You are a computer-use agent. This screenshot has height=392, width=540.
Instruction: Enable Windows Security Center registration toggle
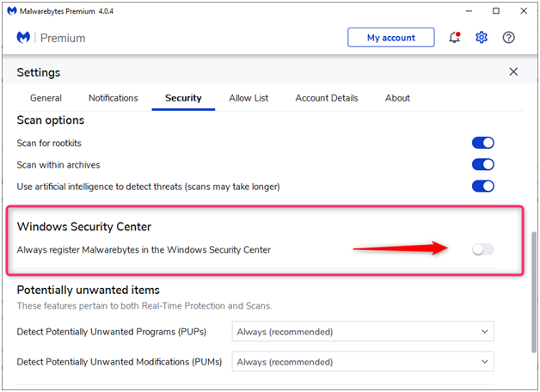pyautogui.click(x=483, y=249)
